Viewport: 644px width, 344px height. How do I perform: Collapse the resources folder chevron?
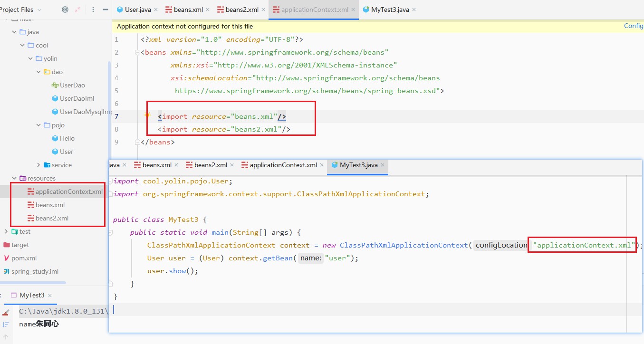click(x=14, y=178)
